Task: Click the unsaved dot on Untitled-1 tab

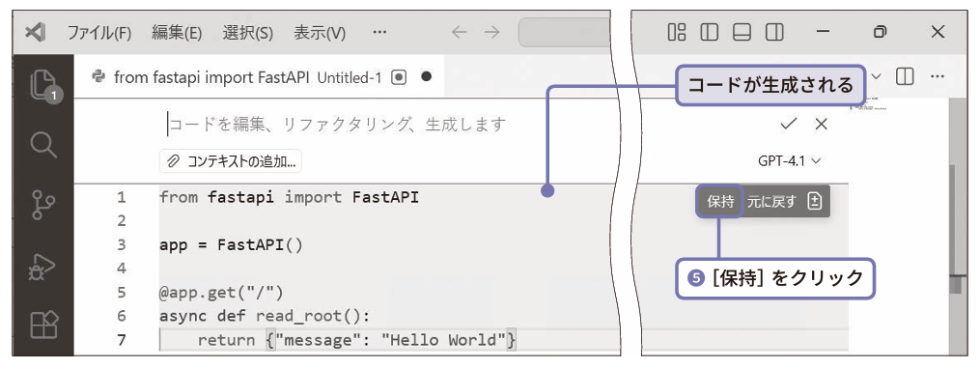Action: (x=426, y=76)
